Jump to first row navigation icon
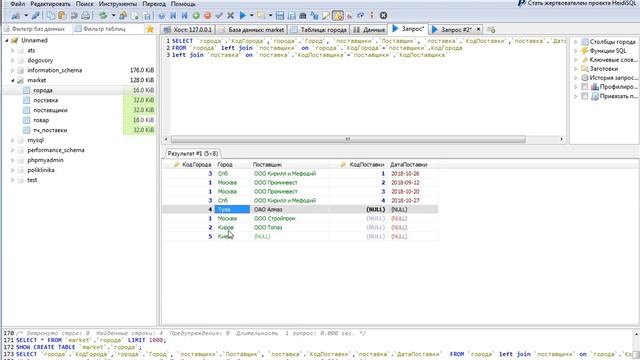Screen dimensions: 640x360 173,16
